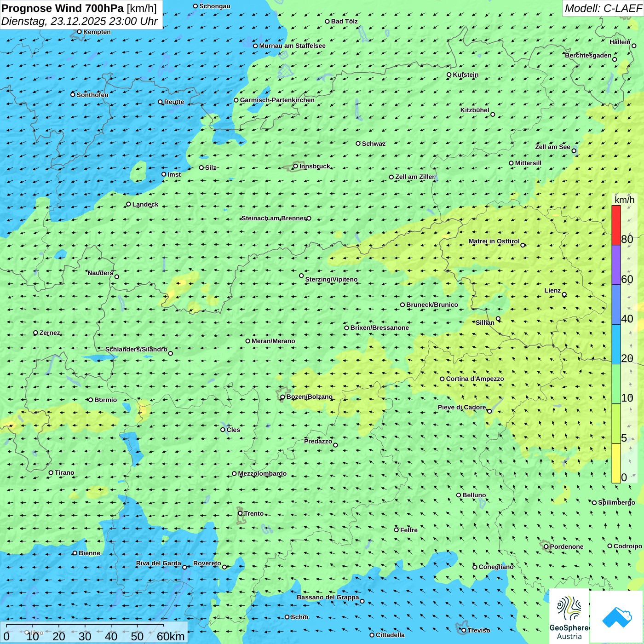Click the light blue 20–40 km/h legend segment

(616, 344)
